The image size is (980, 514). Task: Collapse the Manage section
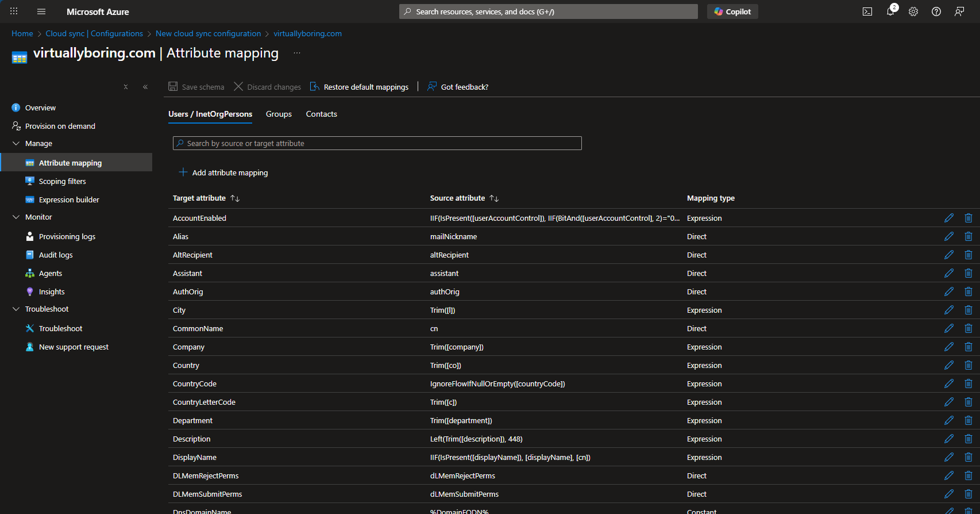pos(16,143)
